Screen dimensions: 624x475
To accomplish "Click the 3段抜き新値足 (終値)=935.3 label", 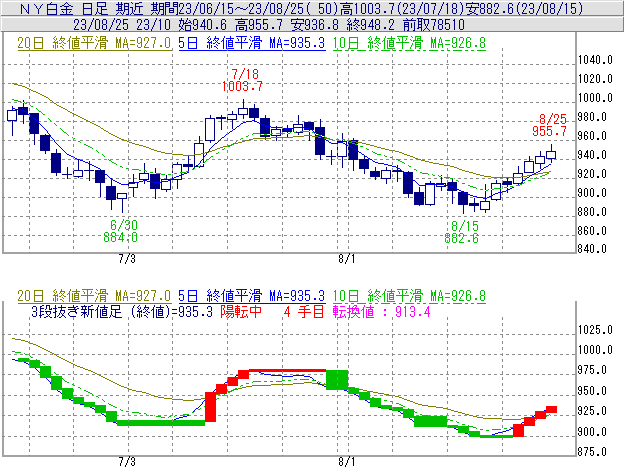I will 122,311.
